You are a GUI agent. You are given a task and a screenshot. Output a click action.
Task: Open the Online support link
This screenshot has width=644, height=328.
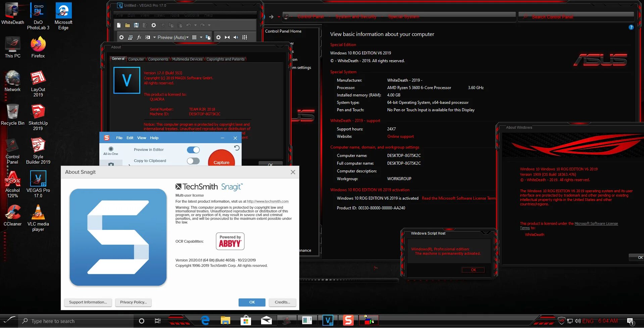tap(400, 136)
